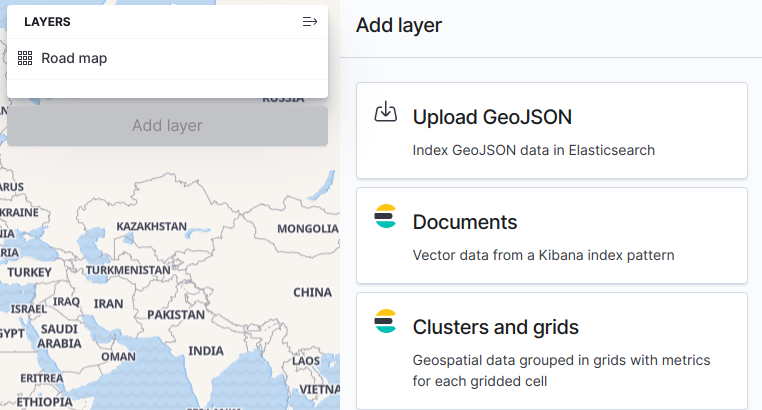Pick the Clusters and grids title
This screenshot has width=762, height=410.
point(495,327)
